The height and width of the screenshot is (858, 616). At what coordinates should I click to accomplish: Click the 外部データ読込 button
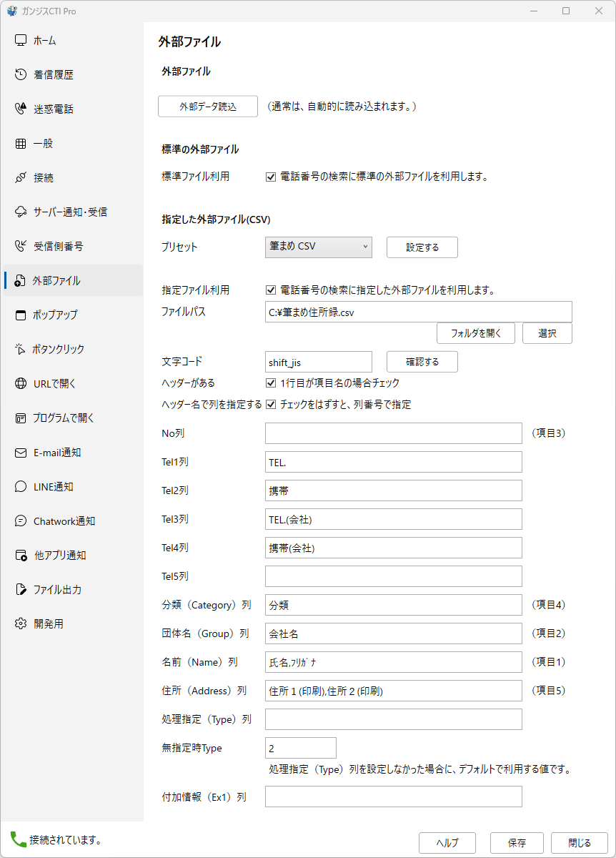208,107
